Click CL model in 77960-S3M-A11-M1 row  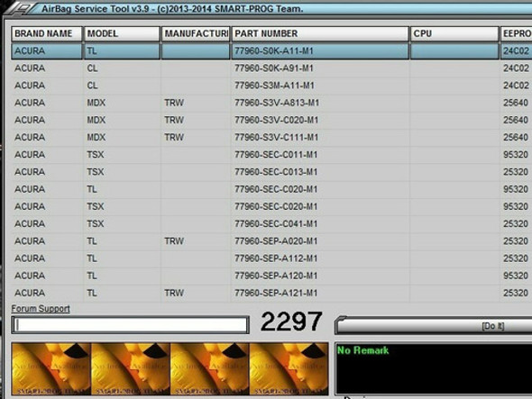pos(92,86)
